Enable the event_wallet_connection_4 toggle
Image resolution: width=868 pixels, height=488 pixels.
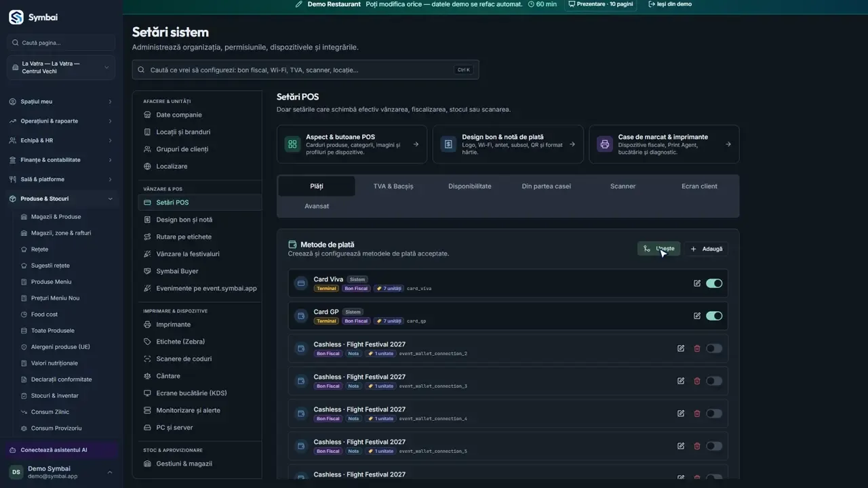click(714, 413)
